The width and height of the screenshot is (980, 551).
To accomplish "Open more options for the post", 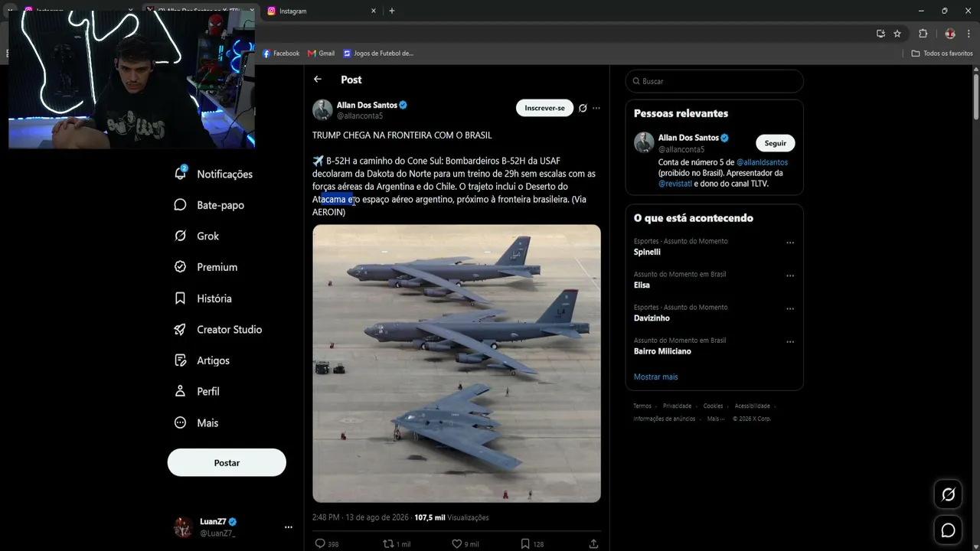I will click(x=596, y=108).
